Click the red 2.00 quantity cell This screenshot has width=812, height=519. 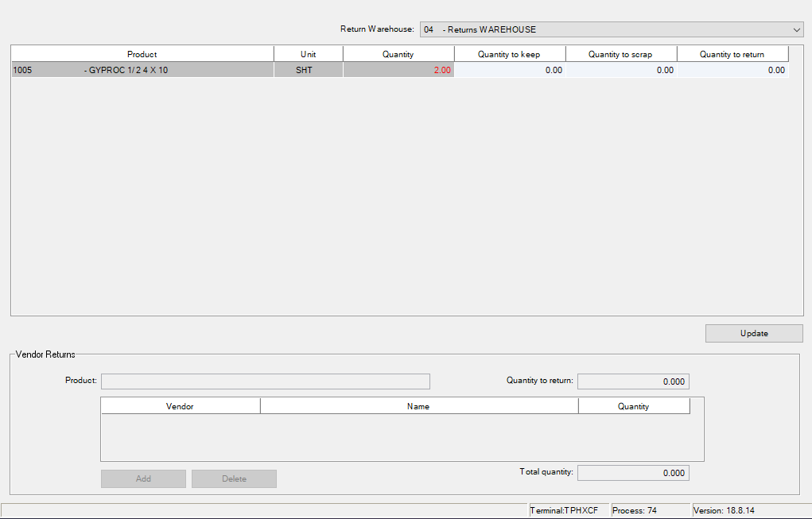coord(398,70)
